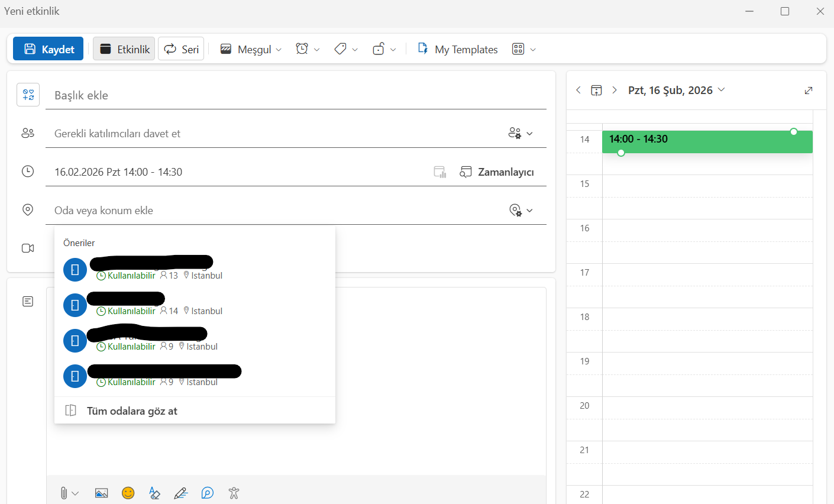Click the top handle of green event
The width and height of the screenshot is (834, 504).
(794, 131)
